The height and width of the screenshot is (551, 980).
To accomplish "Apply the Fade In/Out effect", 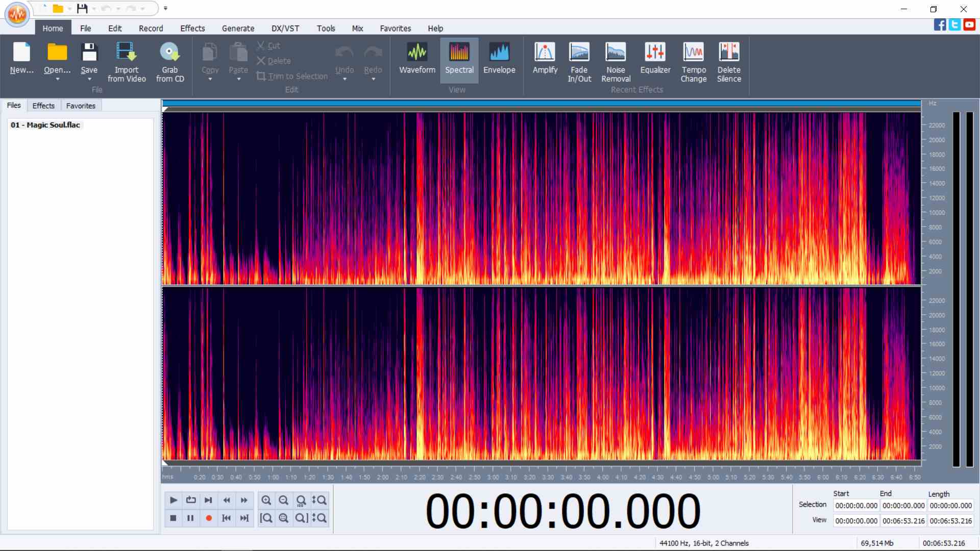I will click(x=579, y=53).
